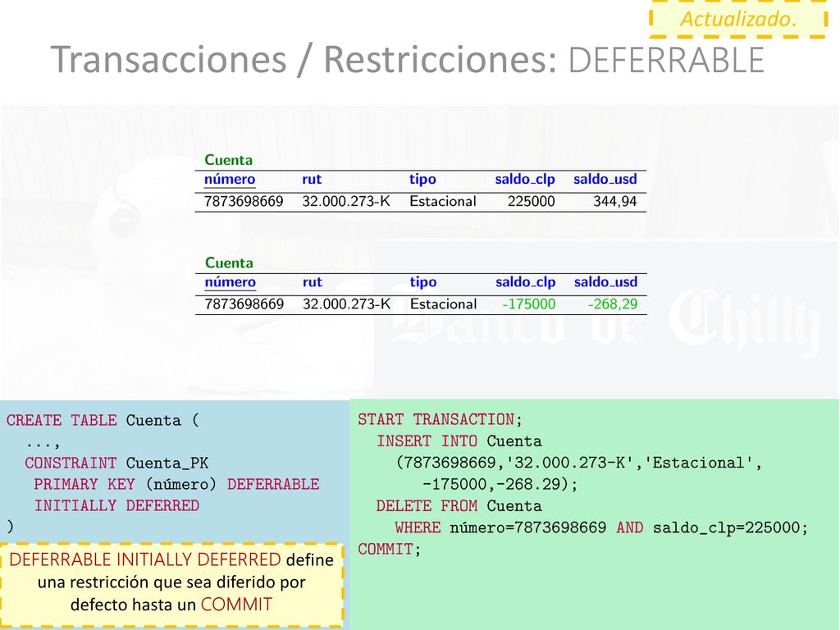This screenshot has height=630, width=840.
Task: Click '32.000.273-K' in the first table row
Action: [x=346, y=202]
